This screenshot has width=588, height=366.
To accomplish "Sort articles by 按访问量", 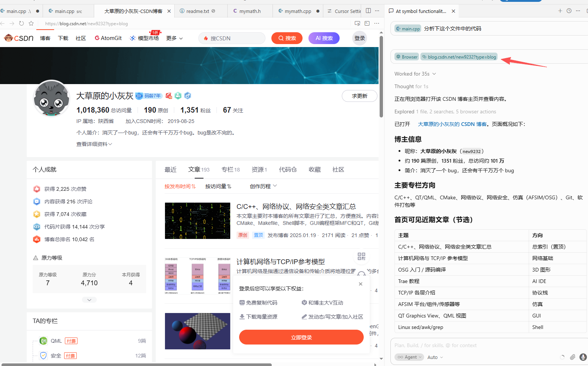I will [x=218, y=186].
